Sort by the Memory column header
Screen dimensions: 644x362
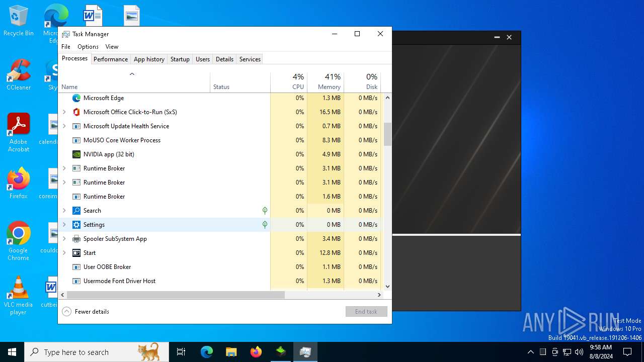coord(326,82)
